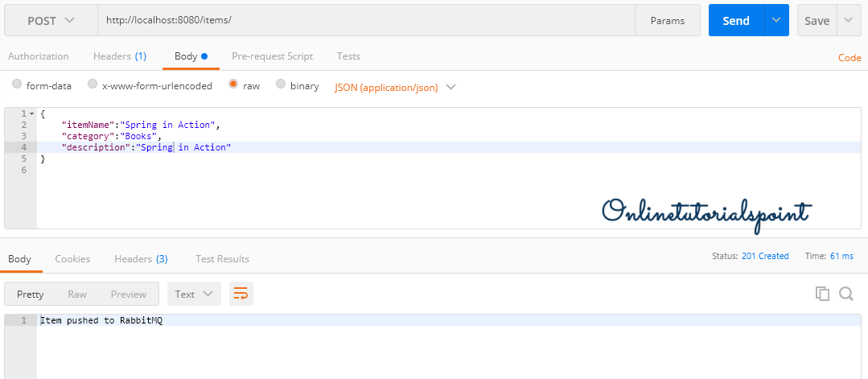Click the wrap lines icon in response toolbar
The height and width of the screenshot is (379, 868).
[241, 294]
